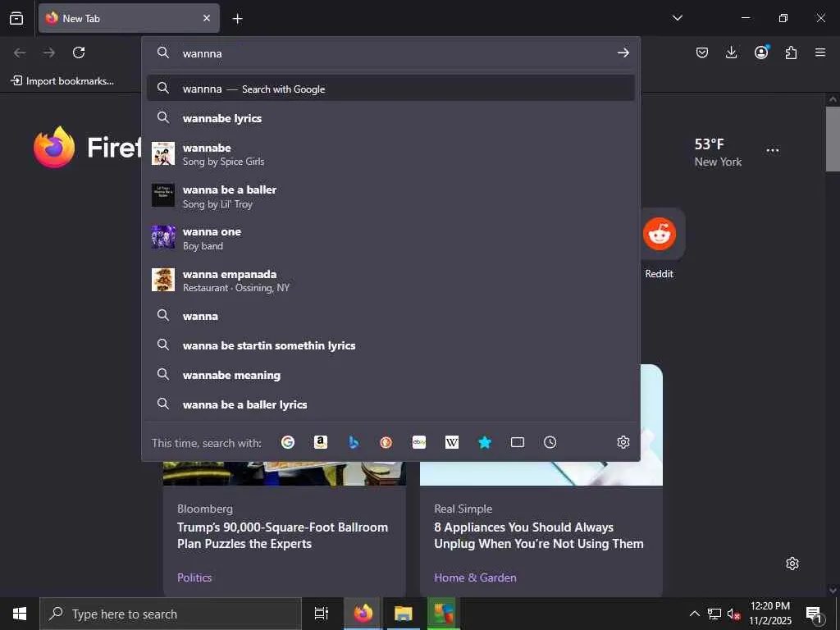Open Task View on the taskbar
The height and width of the screenshot is (630, 840).
(x=322, y=614)
